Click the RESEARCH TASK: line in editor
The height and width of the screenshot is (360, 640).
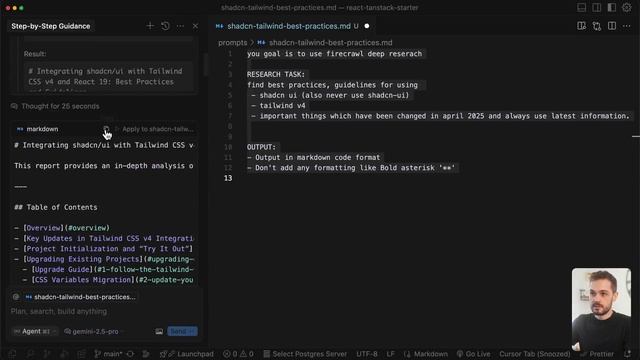click(276, 74)
